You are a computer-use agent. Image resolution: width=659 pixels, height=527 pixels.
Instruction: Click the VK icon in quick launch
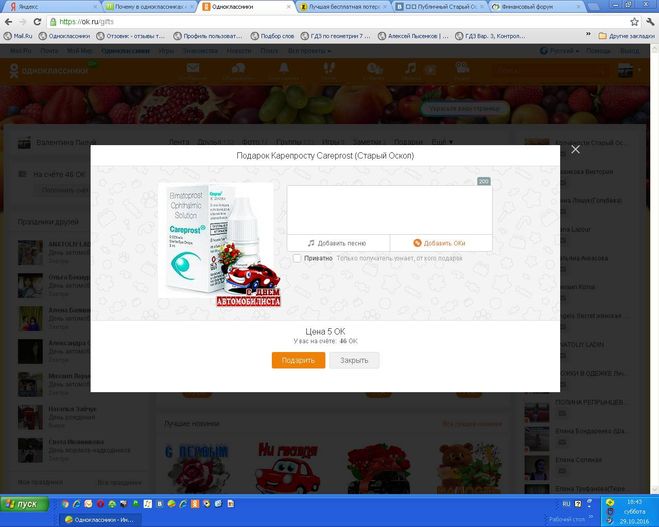pos(160,504)
